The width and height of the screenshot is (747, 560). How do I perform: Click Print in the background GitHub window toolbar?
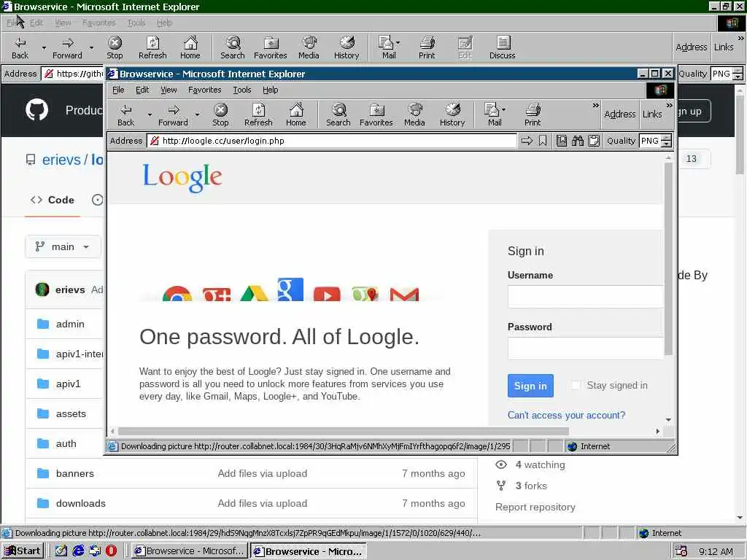coord(427,47)
